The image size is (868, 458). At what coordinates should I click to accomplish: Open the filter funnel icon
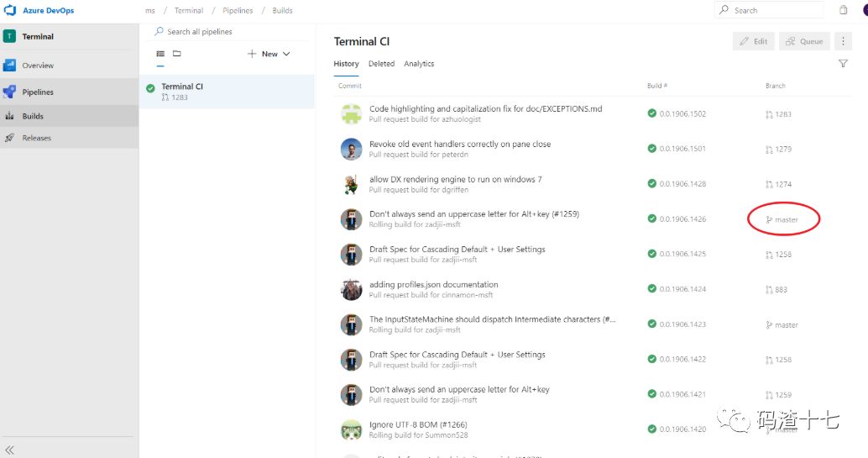click(x=843, y=64)
